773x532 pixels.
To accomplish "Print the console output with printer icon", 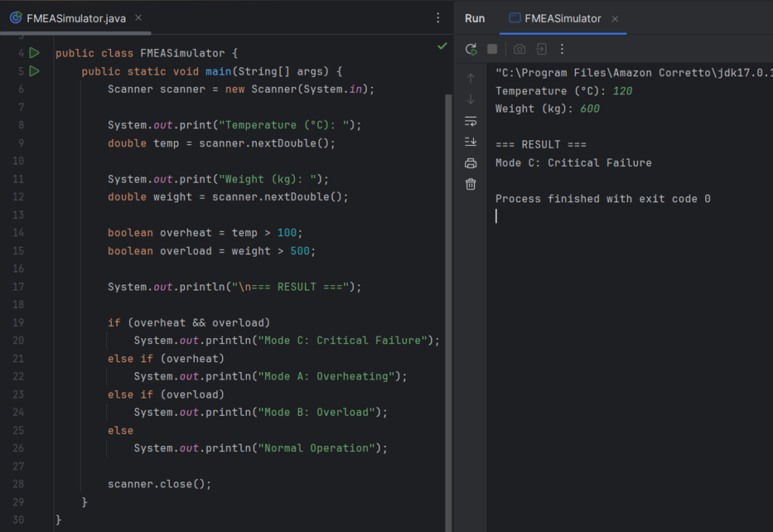I will [x=471, y=163].
